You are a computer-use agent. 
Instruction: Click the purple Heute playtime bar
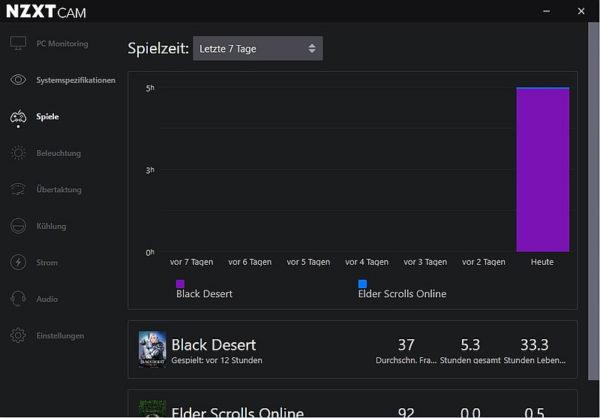click(x=543, y=170)
